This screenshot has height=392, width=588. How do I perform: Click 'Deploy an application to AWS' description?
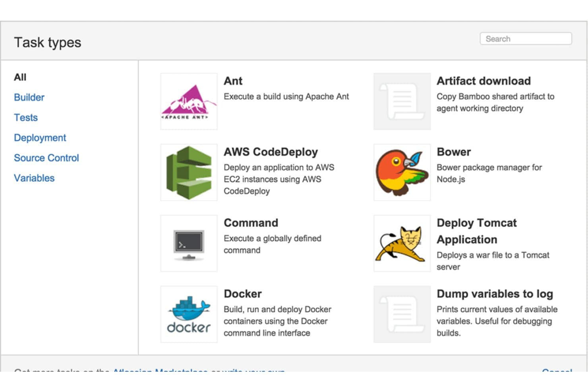tap(279, 179)
